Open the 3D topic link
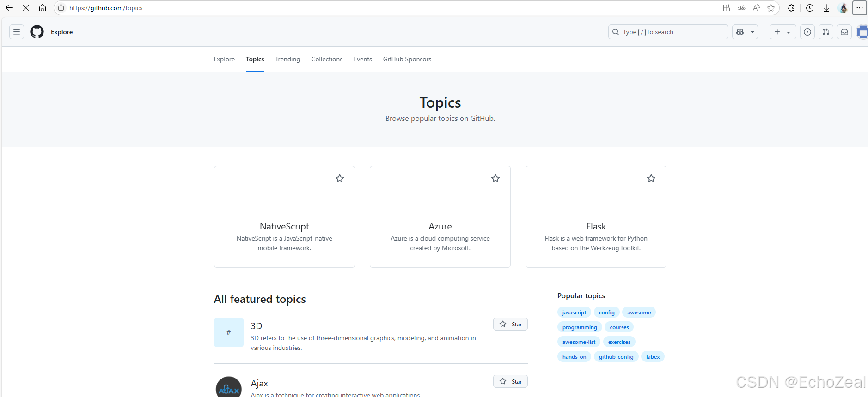868x397 pixels. (257, 326)
